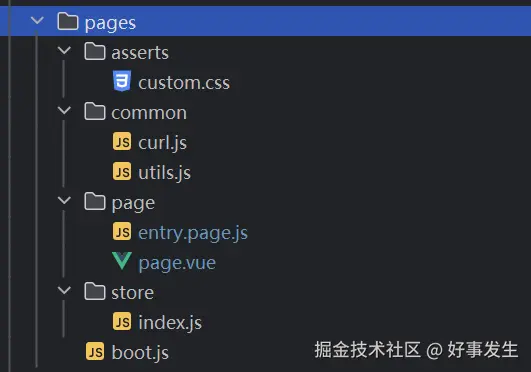This screenshot has width=531, height=372.
Task: Select the common folder name
Action: click(149, 113)
